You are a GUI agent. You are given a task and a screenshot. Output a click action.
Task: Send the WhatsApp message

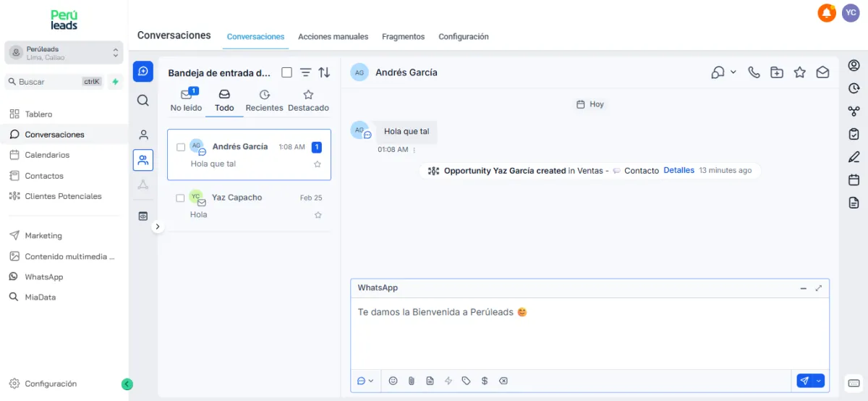pyautogui.click(x=804, y=381)
